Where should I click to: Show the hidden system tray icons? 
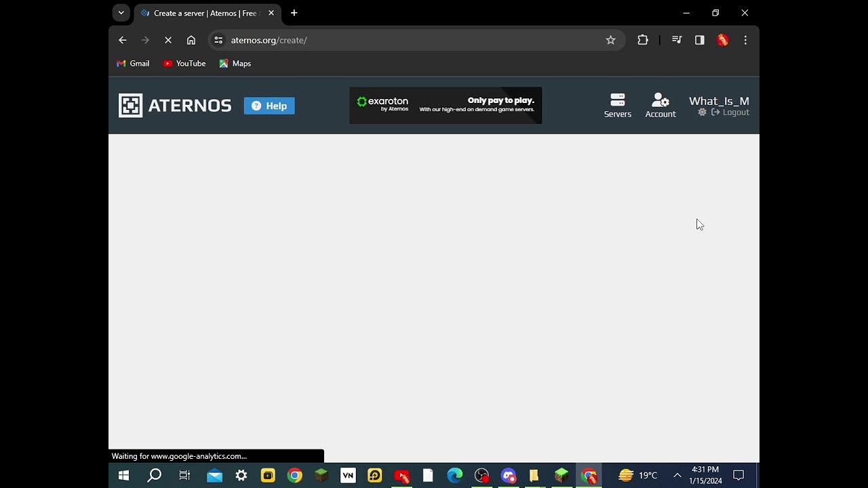[x=677, y=476]
